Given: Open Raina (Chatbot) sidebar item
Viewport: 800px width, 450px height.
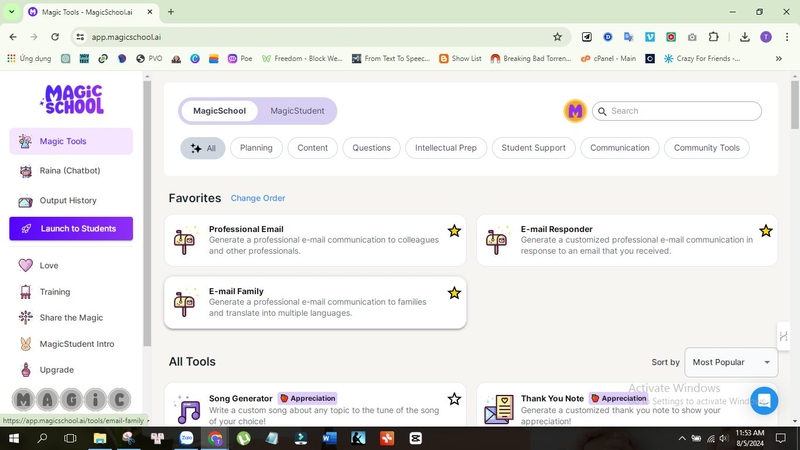Looking at the screenshot, I should [x=71, y=171].
